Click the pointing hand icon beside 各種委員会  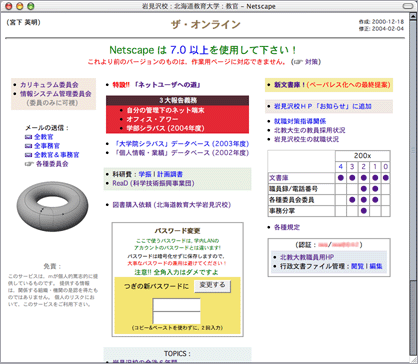pos(29,164)
